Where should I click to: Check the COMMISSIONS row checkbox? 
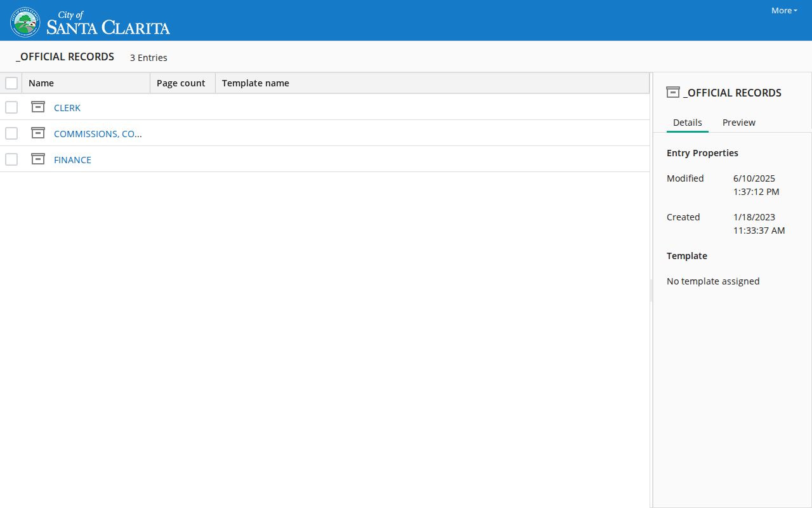(11, 133)
